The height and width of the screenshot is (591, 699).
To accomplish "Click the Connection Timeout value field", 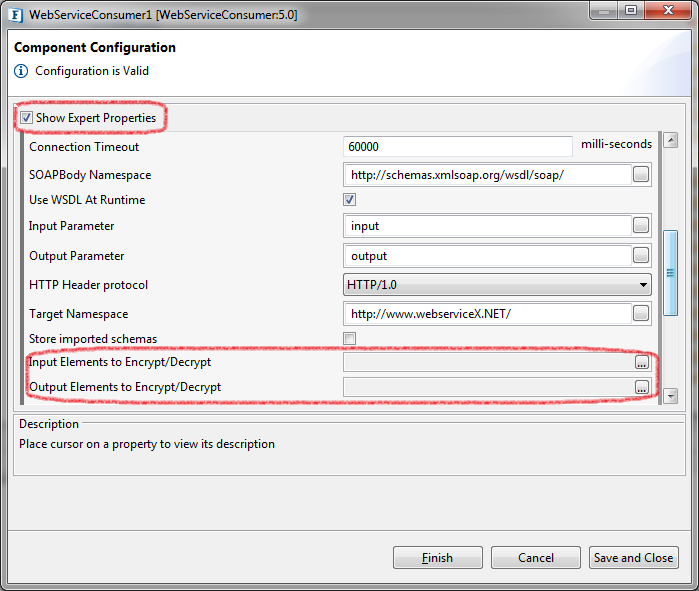I will (x=457, y=146).
